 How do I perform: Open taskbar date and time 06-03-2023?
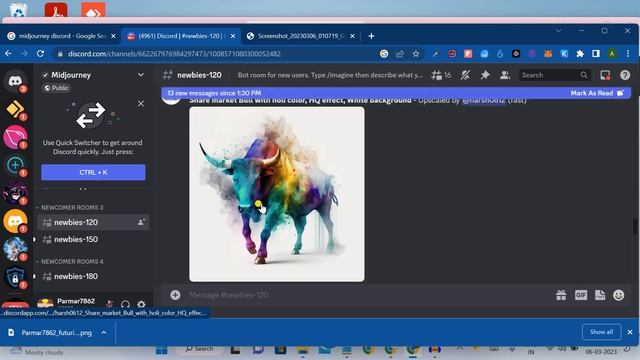coord(601,351)
